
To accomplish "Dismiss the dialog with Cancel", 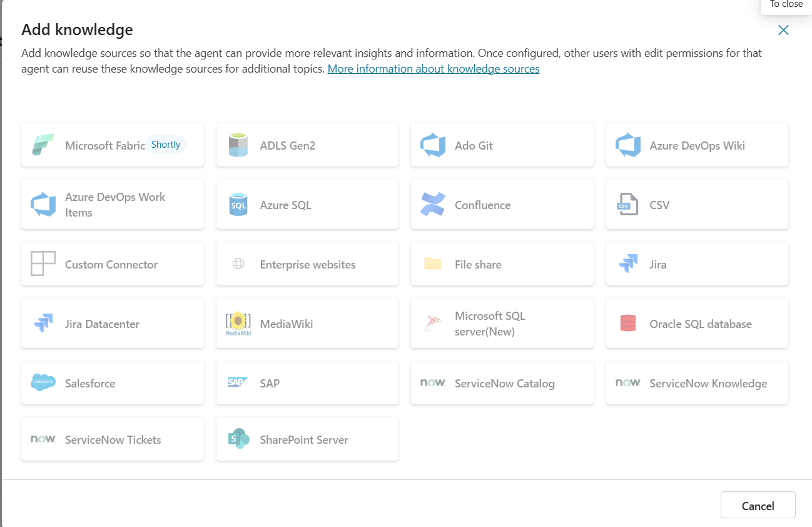I will (758, 505).
